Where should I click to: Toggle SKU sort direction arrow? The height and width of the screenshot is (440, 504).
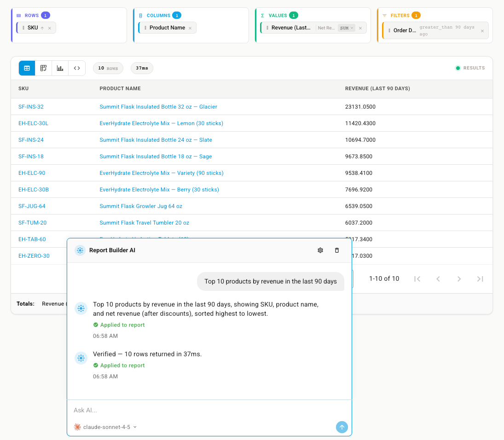[42, 28]
